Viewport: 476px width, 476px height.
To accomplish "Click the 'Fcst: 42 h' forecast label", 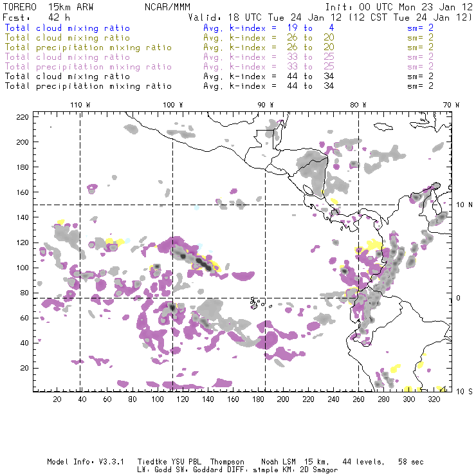I will (36, 17).
